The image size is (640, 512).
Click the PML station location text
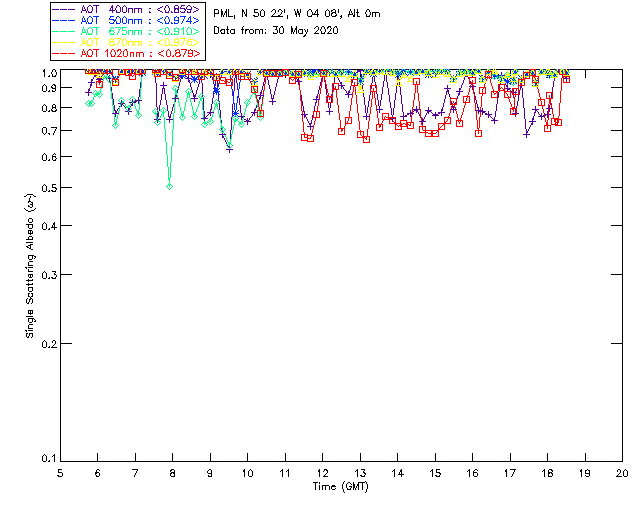click(297, 13)
